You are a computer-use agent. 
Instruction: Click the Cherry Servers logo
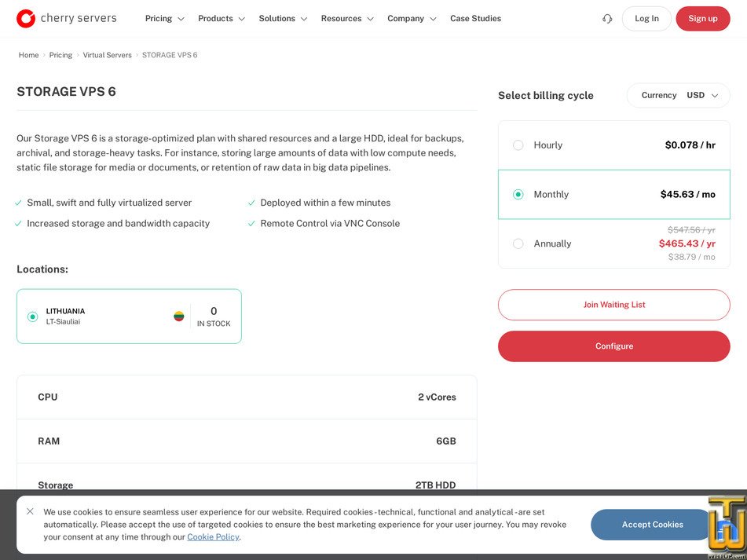pyautogui.click(x=66, y=19)
